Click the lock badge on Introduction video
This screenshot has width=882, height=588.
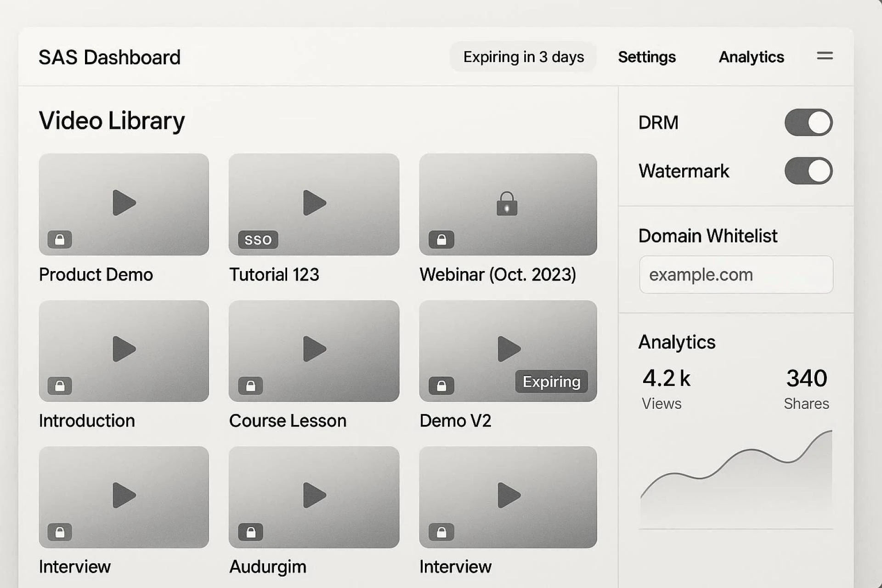click(x=60, y=386)
